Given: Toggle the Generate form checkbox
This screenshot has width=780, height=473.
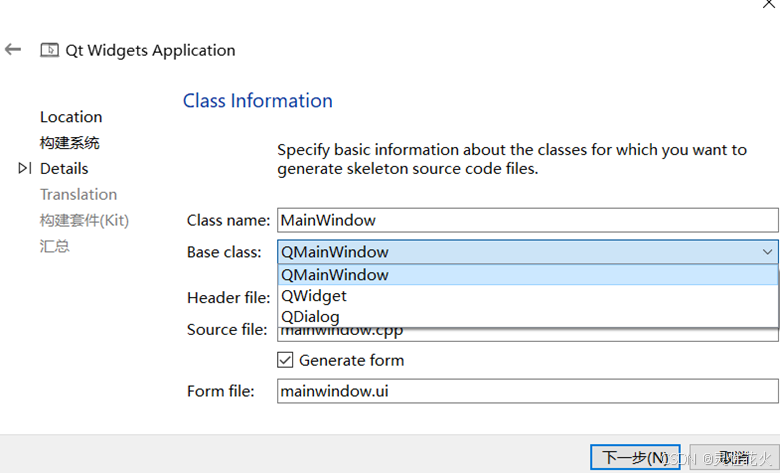Looking at the screenshot, I should (x=285, y=360).
